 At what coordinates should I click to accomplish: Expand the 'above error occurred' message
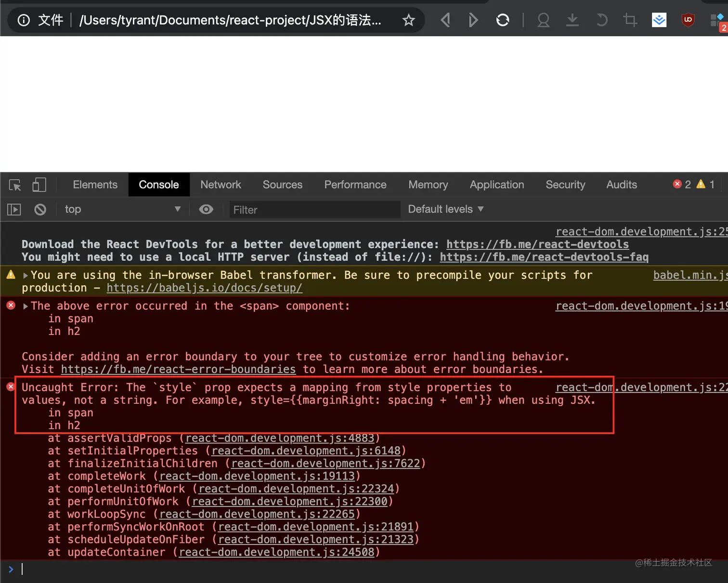click(26, 306)
